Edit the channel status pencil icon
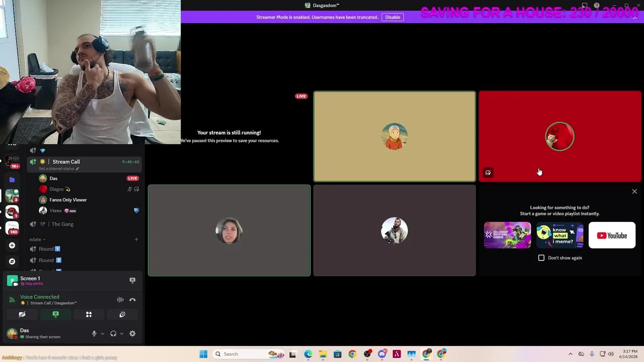The width and height of the screenshot is (644, 362). (x=77, y=169)
